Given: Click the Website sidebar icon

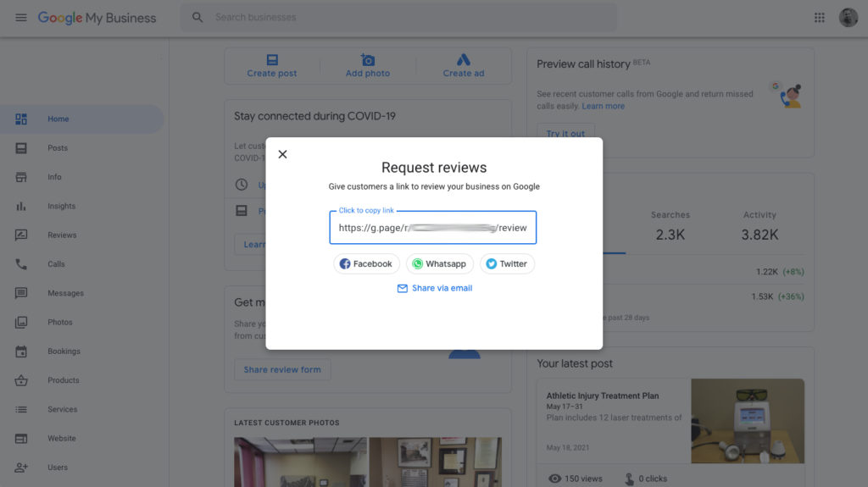Looking at the screenshot, I should point(21,439).
